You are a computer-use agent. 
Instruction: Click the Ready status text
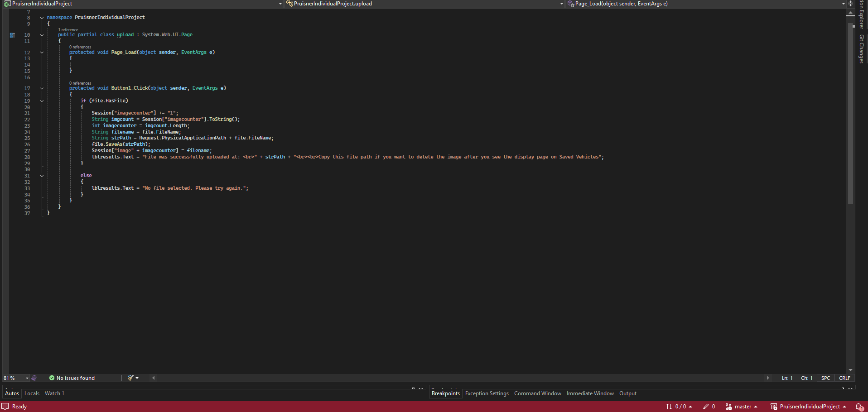[19, 407]
